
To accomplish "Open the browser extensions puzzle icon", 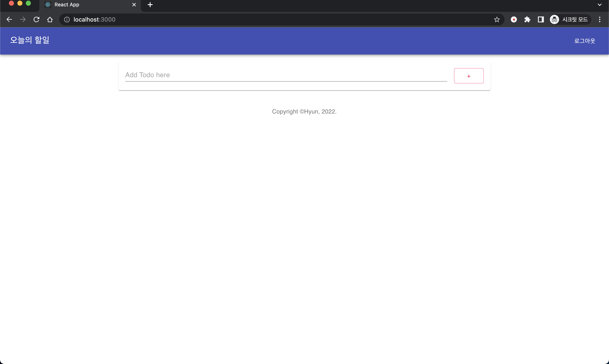I will (x=528, y=19).
